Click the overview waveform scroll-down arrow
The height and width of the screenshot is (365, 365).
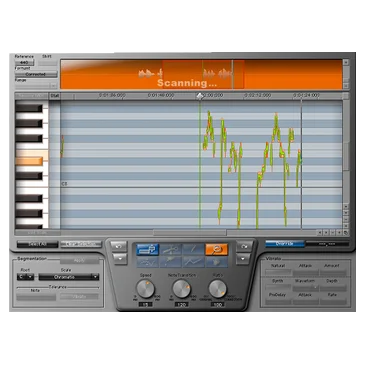[346, 86]
